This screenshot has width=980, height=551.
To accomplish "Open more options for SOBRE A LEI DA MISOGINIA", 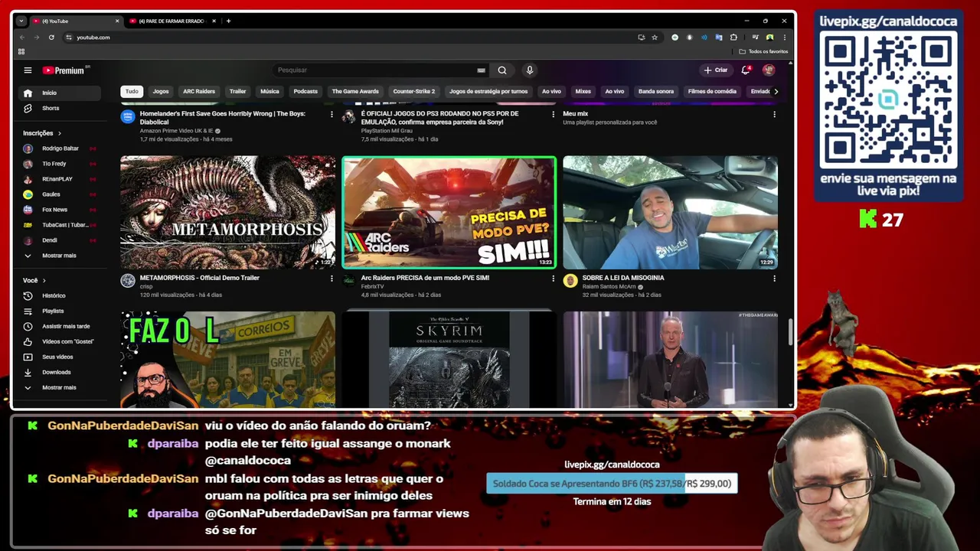I will click(x=774, y=279).
